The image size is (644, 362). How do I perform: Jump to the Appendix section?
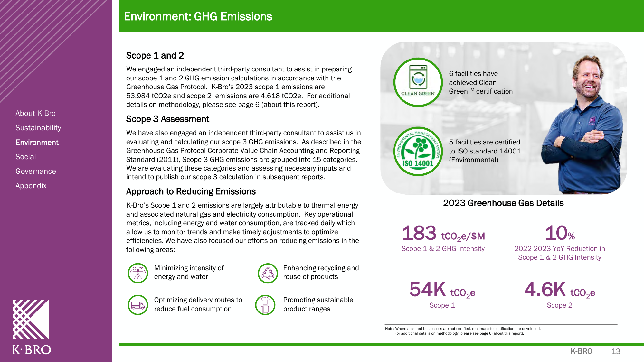(31, 186)
